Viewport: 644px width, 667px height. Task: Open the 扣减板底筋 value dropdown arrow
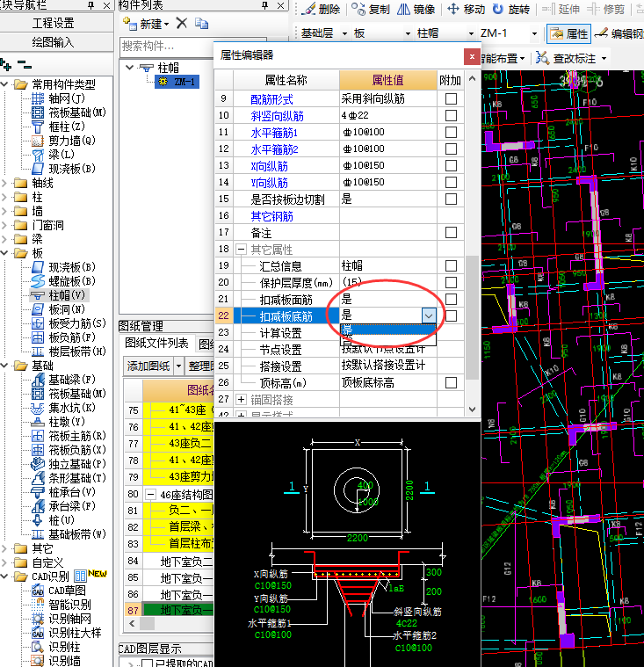pos(429,315)
